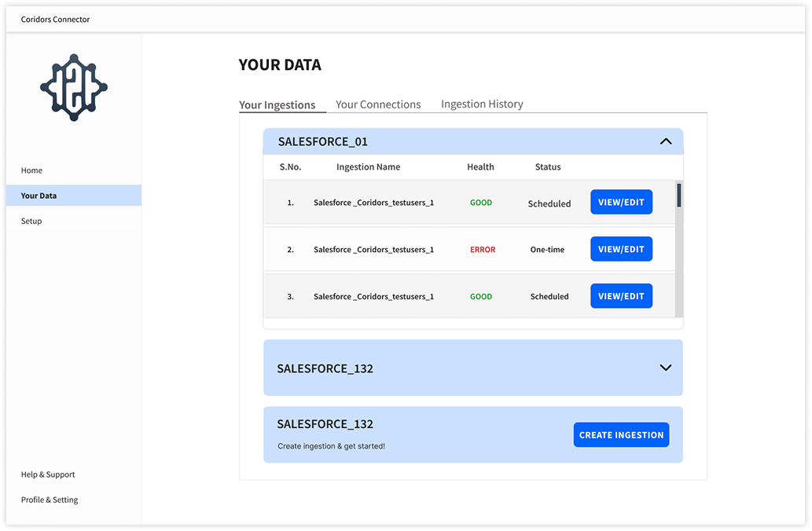
Task: Select Your Data in the sidebar
Action: [x=39, y=196]
